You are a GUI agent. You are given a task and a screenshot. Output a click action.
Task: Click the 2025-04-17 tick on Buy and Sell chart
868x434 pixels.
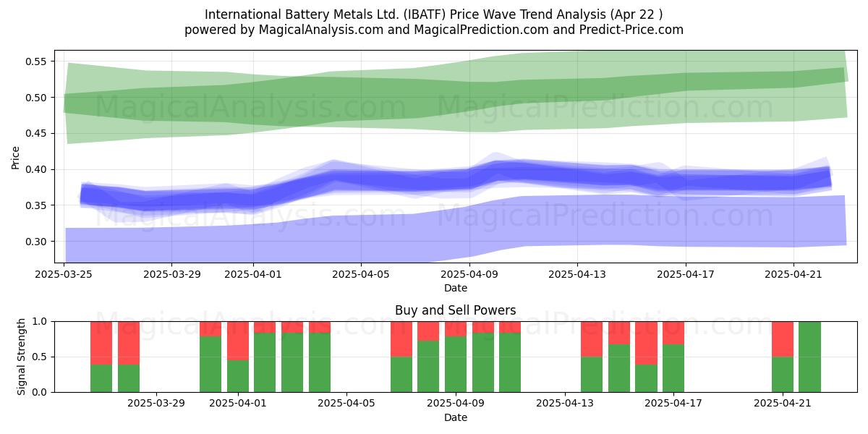pyautogui.click(x=673, y=404)
